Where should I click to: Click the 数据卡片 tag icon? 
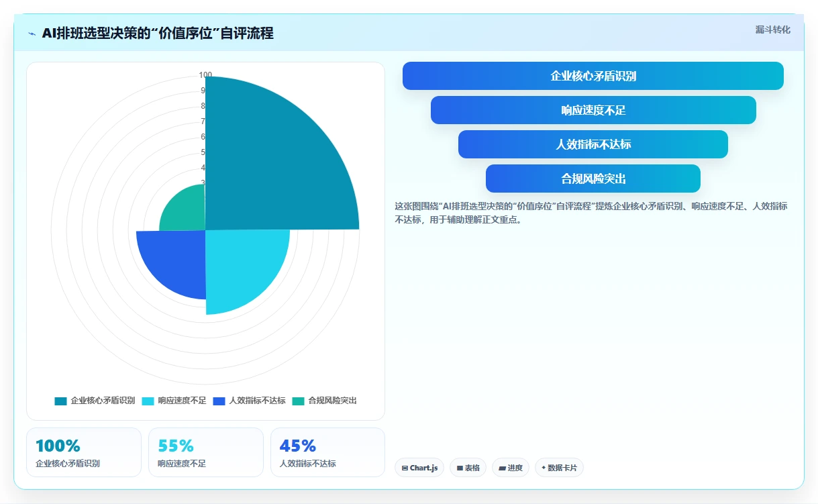(544, 468)
